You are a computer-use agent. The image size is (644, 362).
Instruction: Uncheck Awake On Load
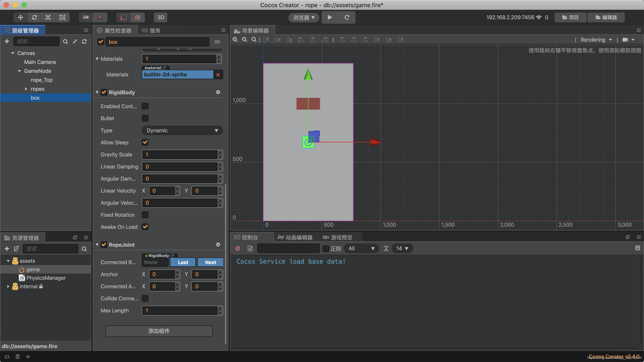pos(145,227)
